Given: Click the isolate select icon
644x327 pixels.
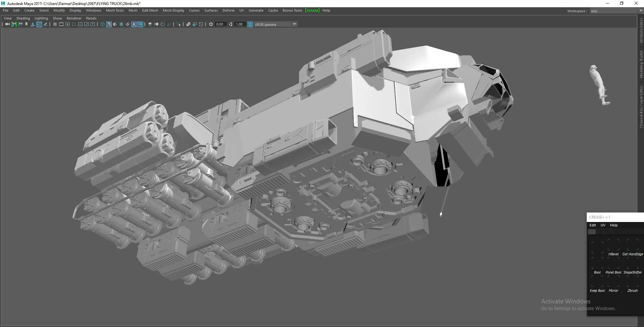Looking at the screenshot, I should [179, 24].
